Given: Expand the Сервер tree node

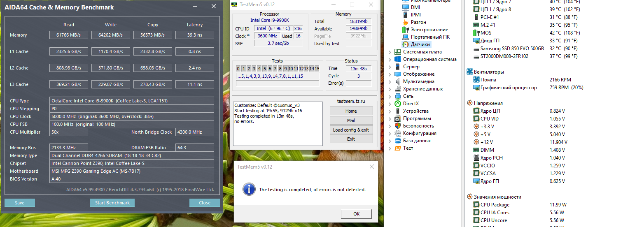Looking at the screenshot, I should point(390,67).
